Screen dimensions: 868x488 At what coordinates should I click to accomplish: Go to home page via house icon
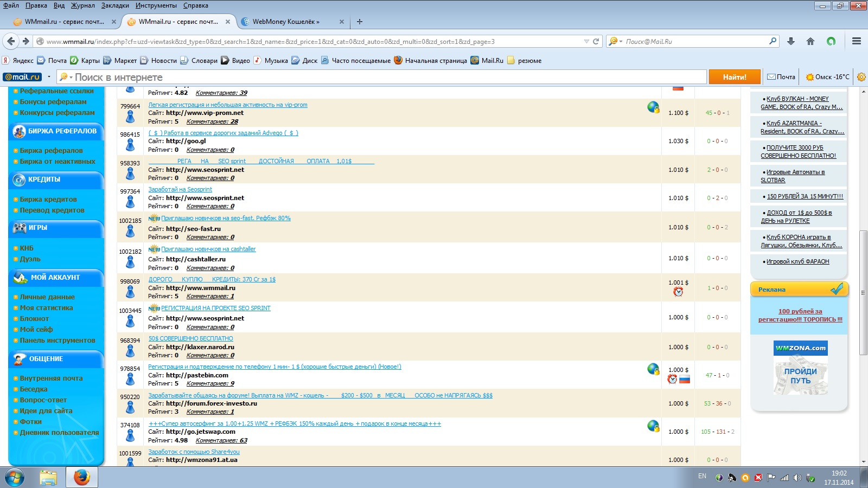(810, 41)
